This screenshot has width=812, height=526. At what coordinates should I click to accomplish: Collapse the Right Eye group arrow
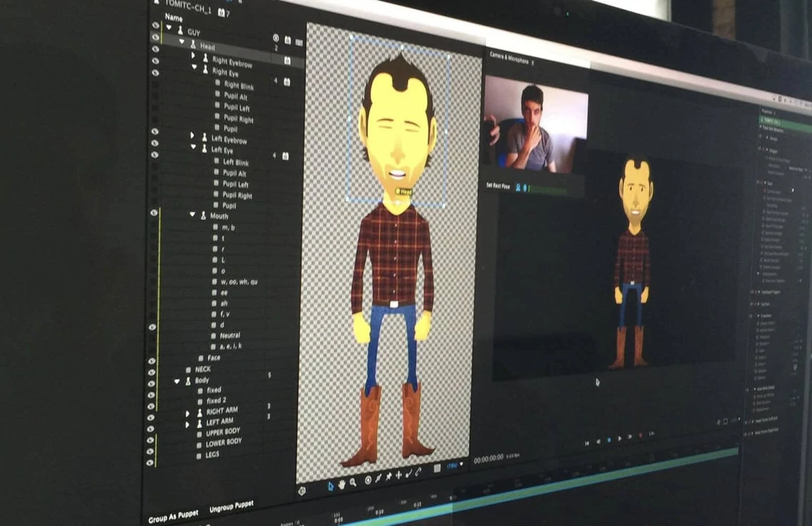coord(194,66)
